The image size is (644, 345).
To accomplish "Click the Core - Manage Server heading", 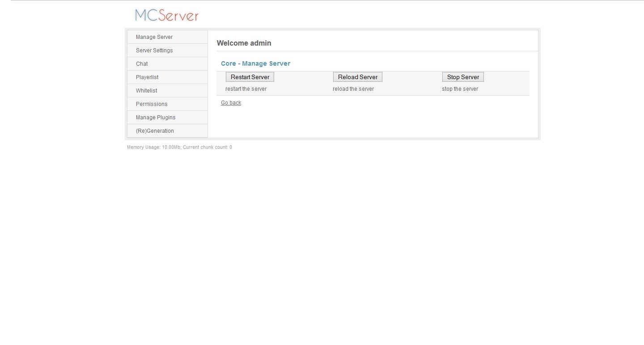I will (255, 63).
